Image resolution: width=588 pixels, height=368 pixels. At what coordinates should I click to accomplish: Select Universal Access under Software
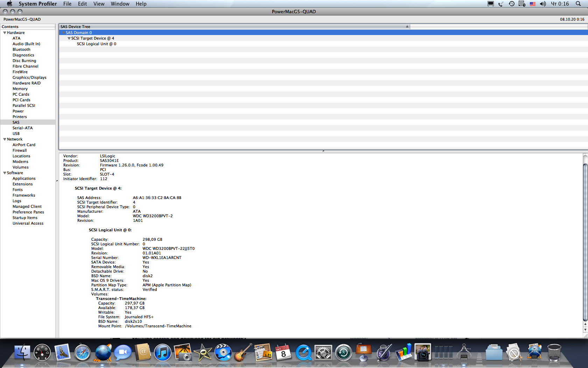tap(28, 223)
